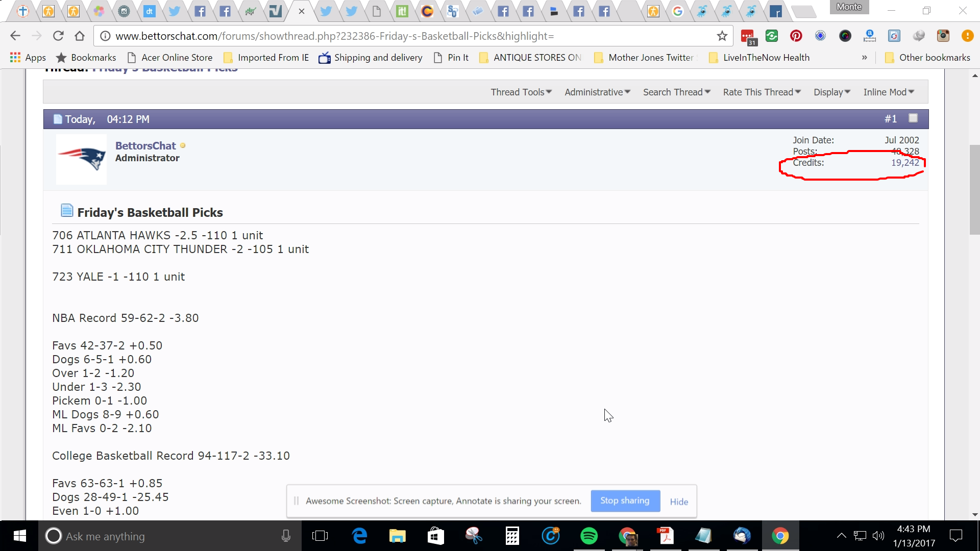The height and width of the screenshot is (551, 980).
Task: Tick the post #1 selection checkbox
Action: [913, 118]
